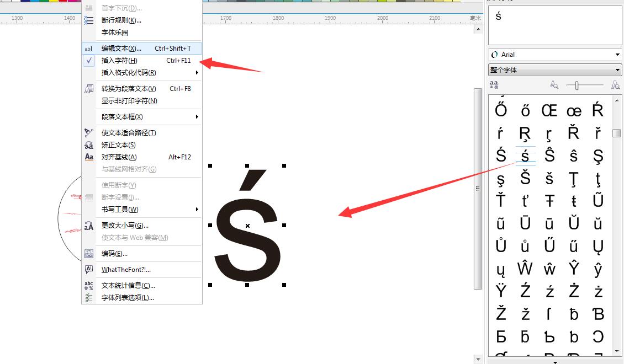
Task: Click the Change Case aA icon
Action: tap(89, 226)
